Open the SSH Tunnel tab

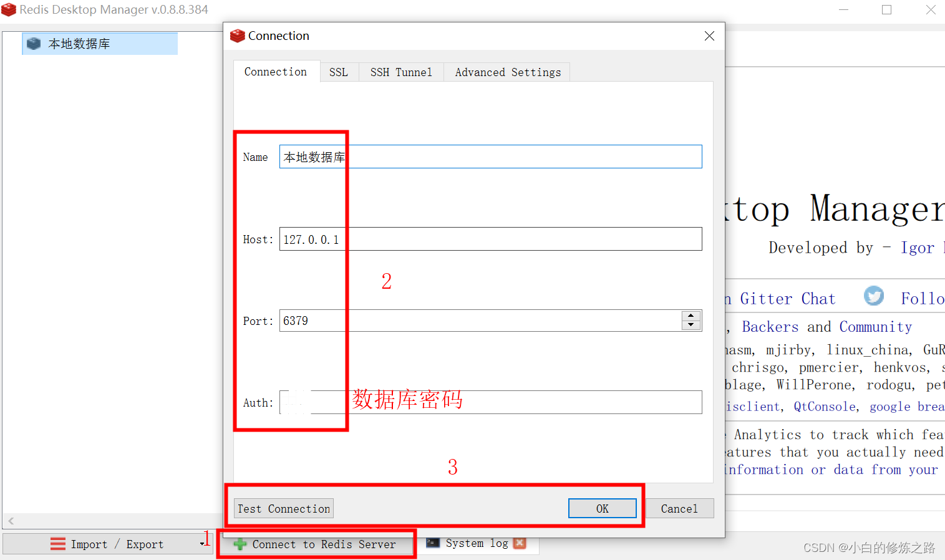401,72
